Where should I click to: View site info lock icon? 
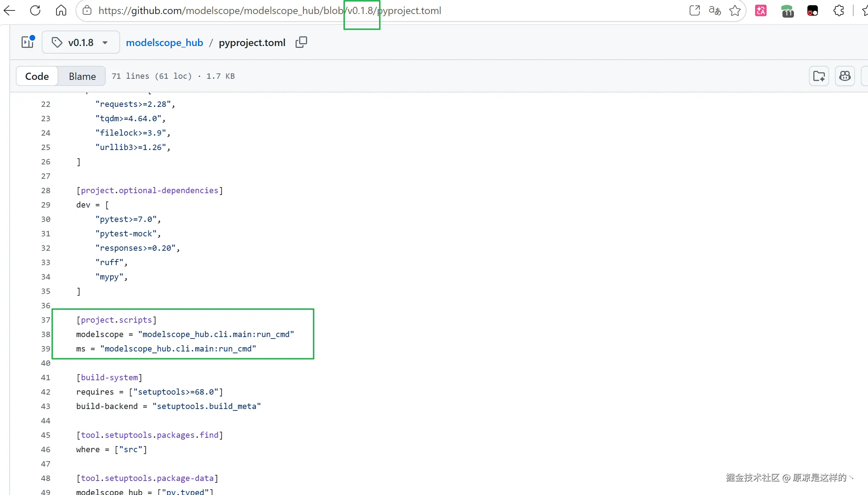tap(87, 10)
